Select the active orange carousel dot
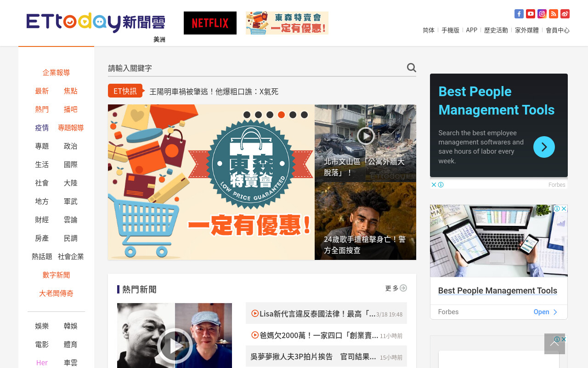Screen dimensions: 588x368 pyautogui.click(x=281, y=115)
